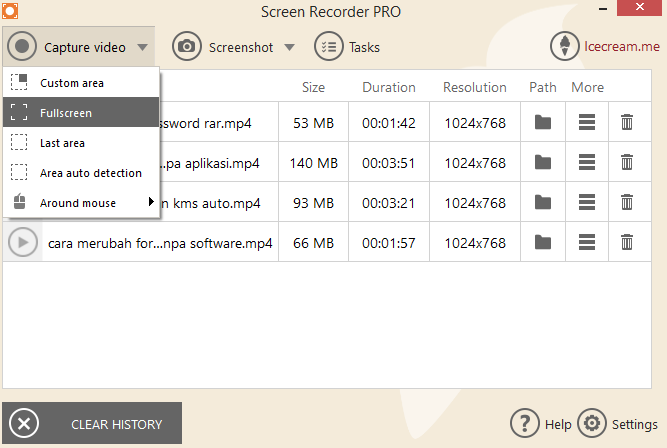Click the Capture video record icon
Viewport: 667px width, 448px height.
[22, 46]
